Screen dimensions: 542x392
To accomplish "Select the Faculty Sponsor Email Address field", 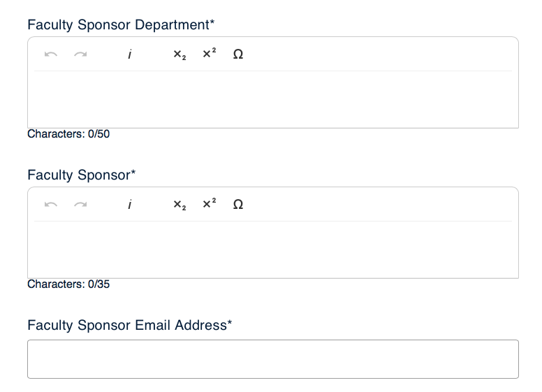I will tap(272, 359).
